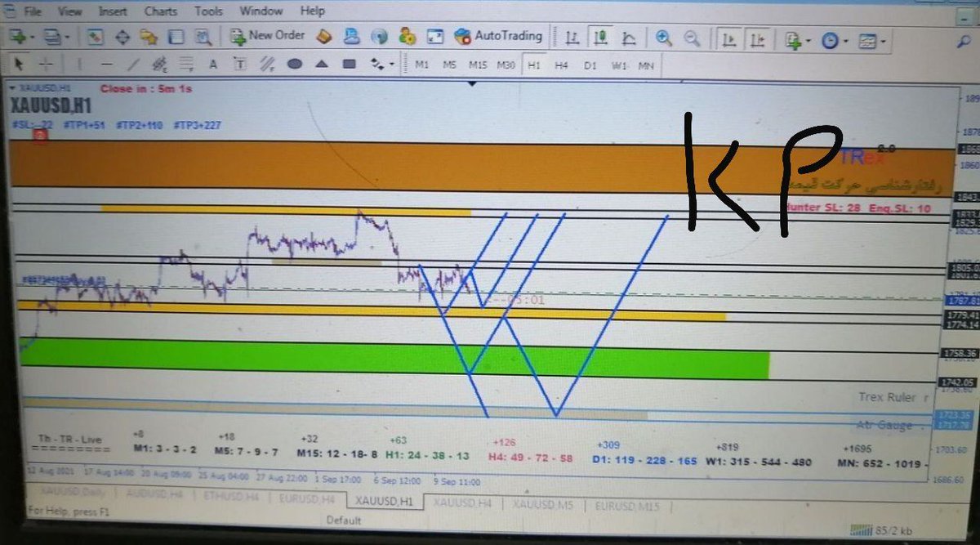Click the signals globe icon

[379, 36]
